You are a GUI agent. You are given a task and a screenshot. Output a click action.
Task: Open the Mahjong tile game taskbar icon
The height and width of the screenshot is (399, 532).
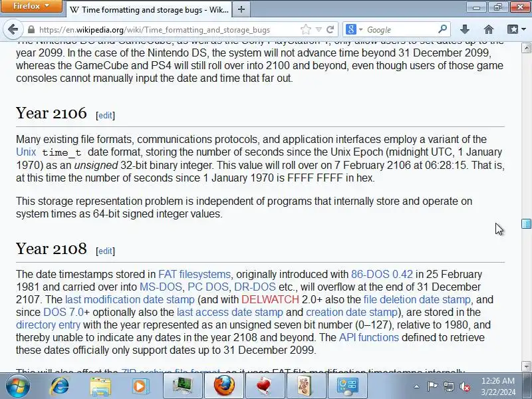(x=306, y=386)
